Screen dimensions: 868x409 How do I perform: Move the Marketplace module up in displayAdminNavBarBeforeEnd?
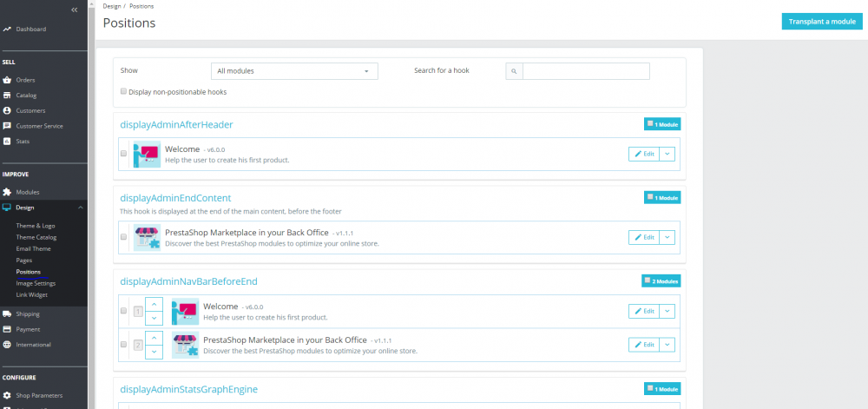pyautogui.click(x=154, y=337)
